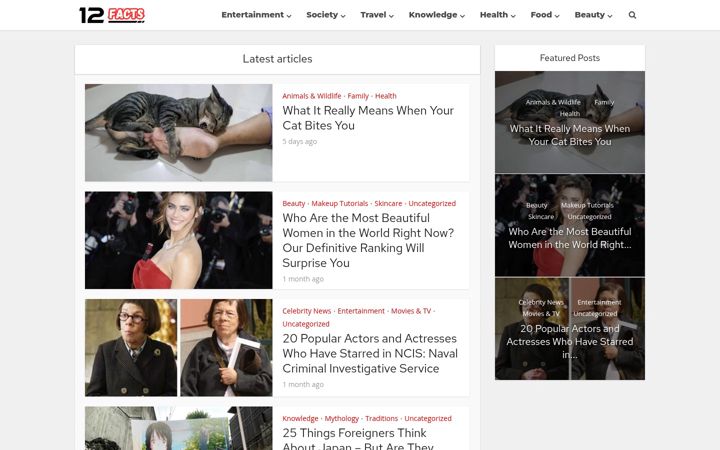The height and width of the screenshot is (450, 720).
Task: Open the Food menu
Action: [545, 15]
